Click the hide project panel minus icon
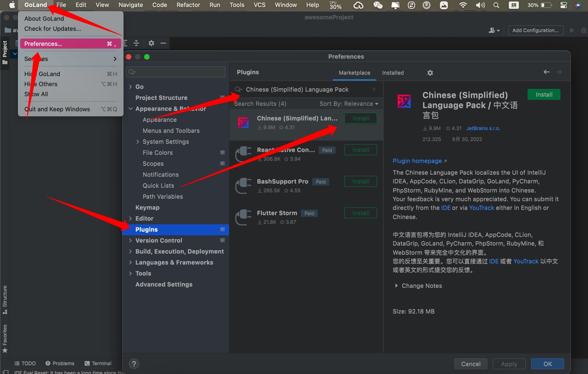 (163, 43)
